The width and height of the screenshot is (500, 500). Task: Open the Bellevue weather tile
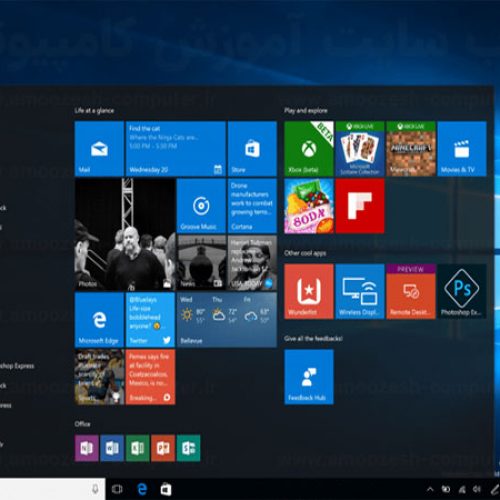(227, 320)
